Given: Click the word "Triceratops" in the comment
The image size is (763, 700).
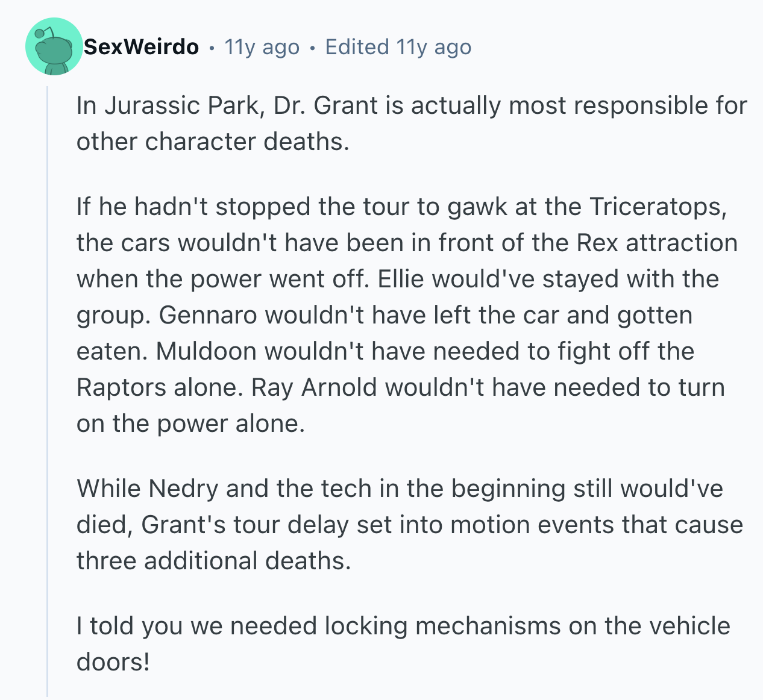Looking at the screenshot, I should 658,206.
